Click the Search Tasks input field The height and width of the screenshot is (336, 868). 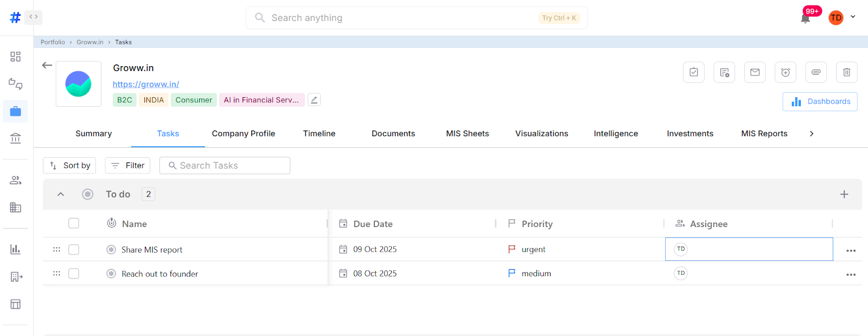point(225,165)
